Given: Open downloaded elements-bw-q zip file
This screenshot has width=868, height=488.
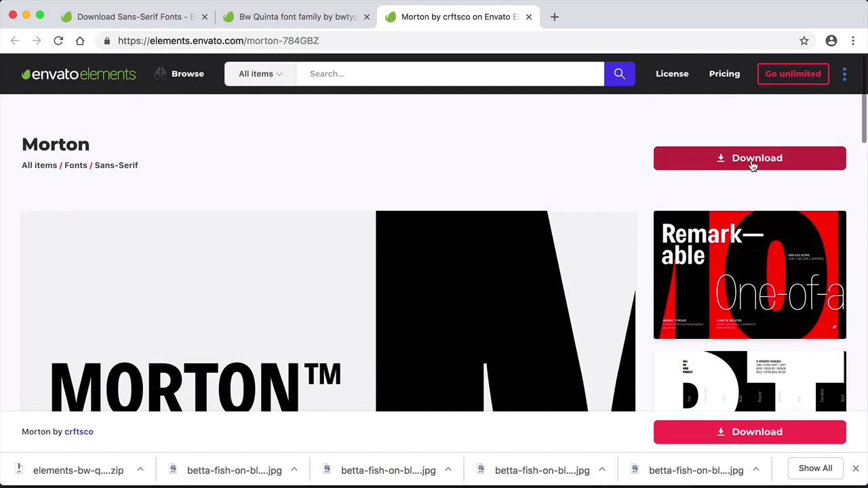Looking at the screenshot, I should click(78, 470).
